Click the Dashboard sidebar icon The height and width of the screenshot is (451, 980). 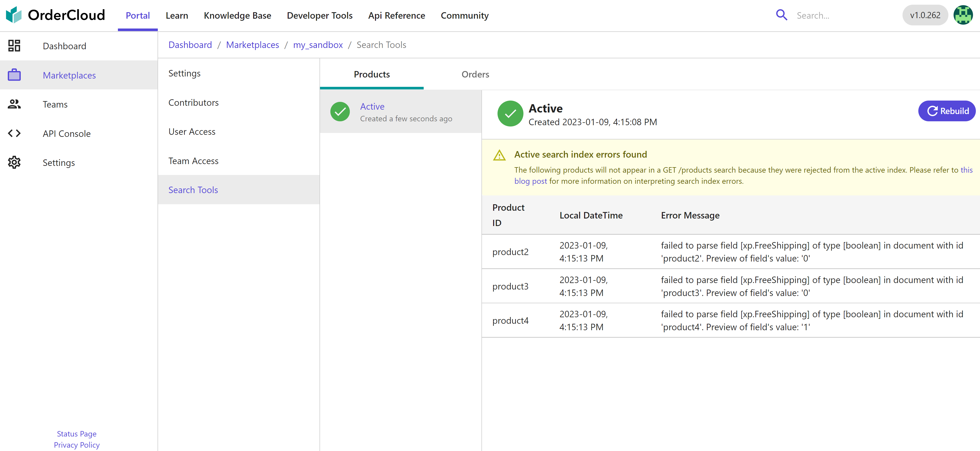pyautogui.click(x=13, y=46)
